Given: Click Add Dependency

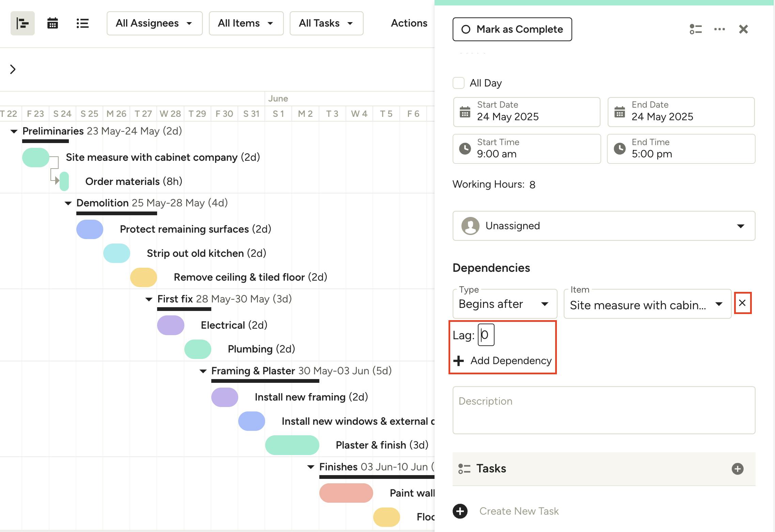Looking at the screenshot, I should (503, 360).
